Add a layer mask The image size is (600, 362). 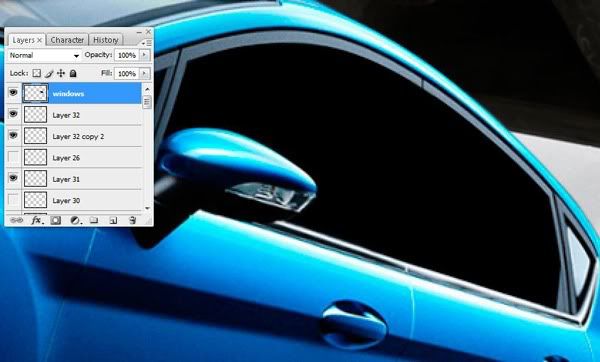point(55,220)
